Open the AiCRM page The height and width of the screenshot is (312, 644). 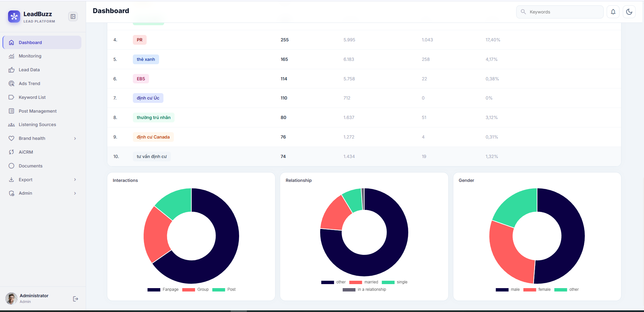coord(42,152)
